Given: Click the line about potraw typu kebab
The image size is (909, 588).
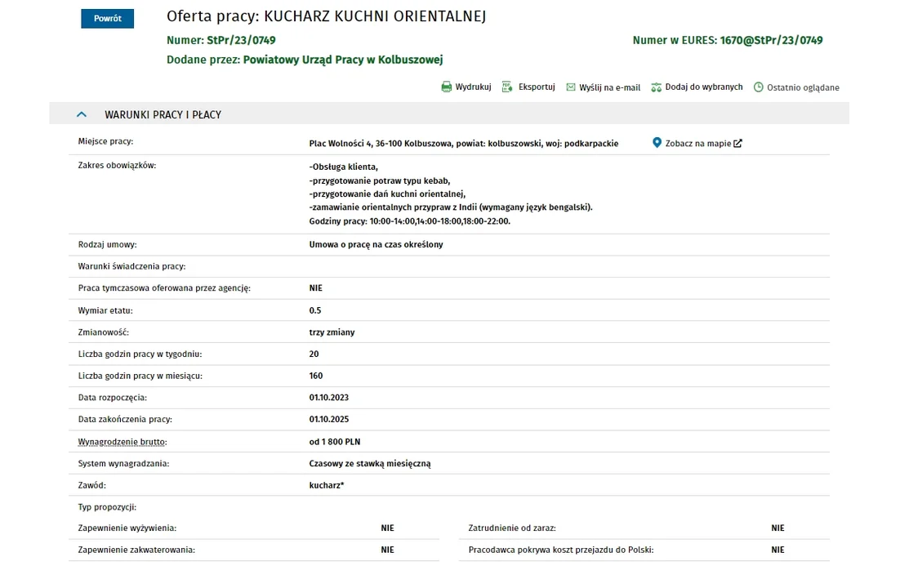Looking at the screenshot, I should [x=380, y=181].
